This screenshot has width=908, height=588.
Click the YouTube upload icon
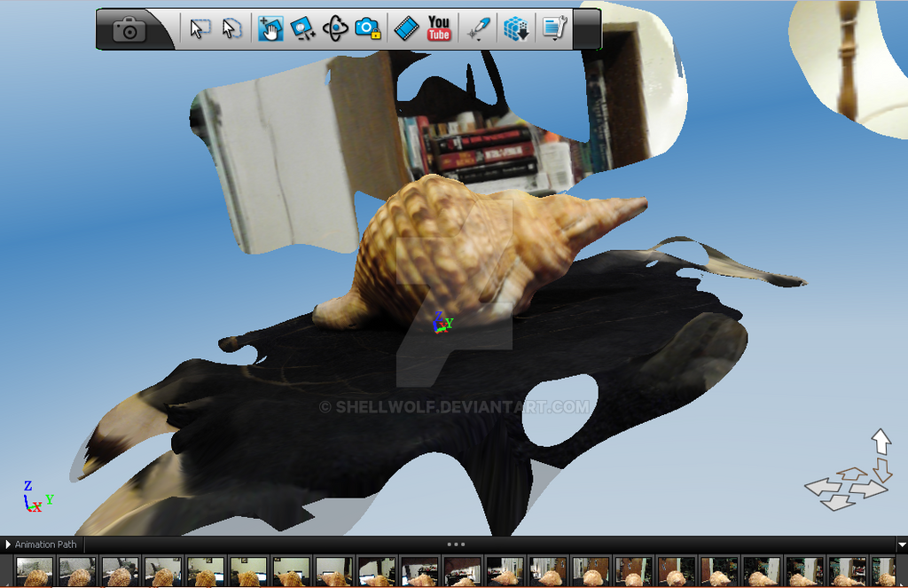click(x=439, y=28)
